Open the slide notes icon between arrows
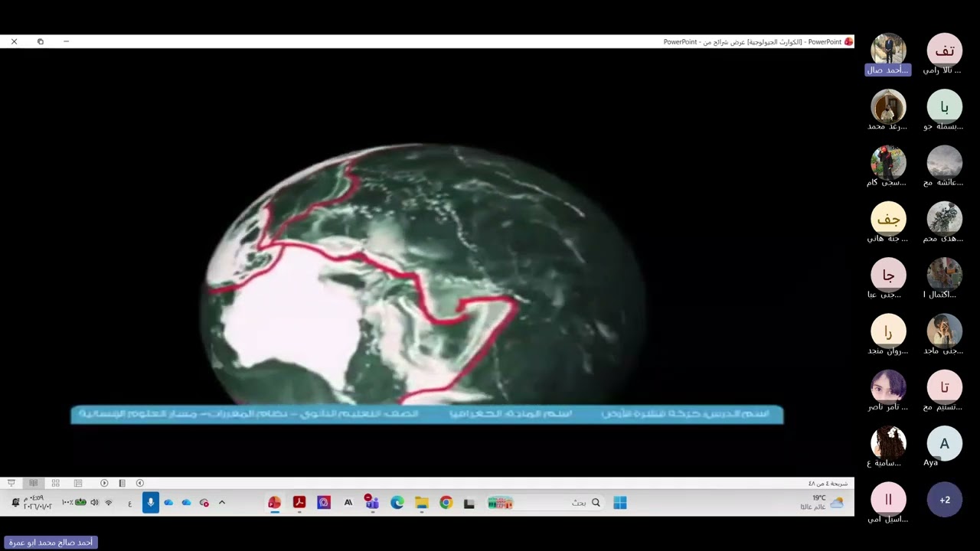Screen dimensions: 980x551 (x=122, y=483)
